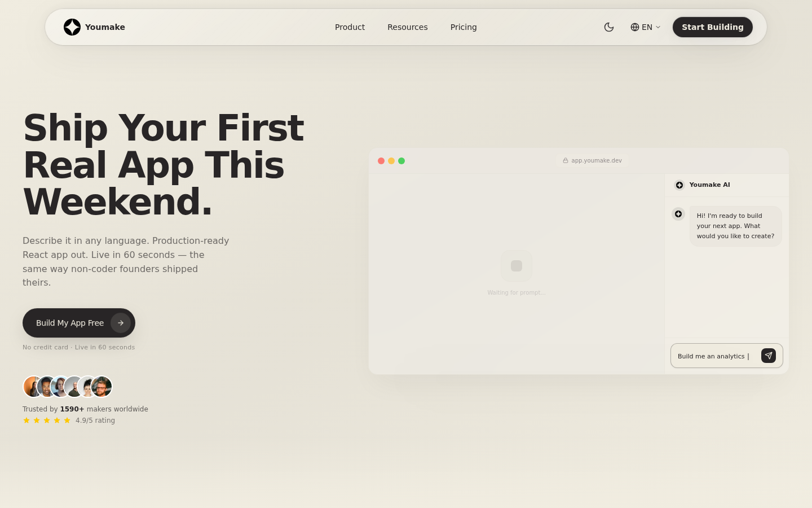
Task: Click the 'Waiting for prompt...' text
Action: click(517, 292)
